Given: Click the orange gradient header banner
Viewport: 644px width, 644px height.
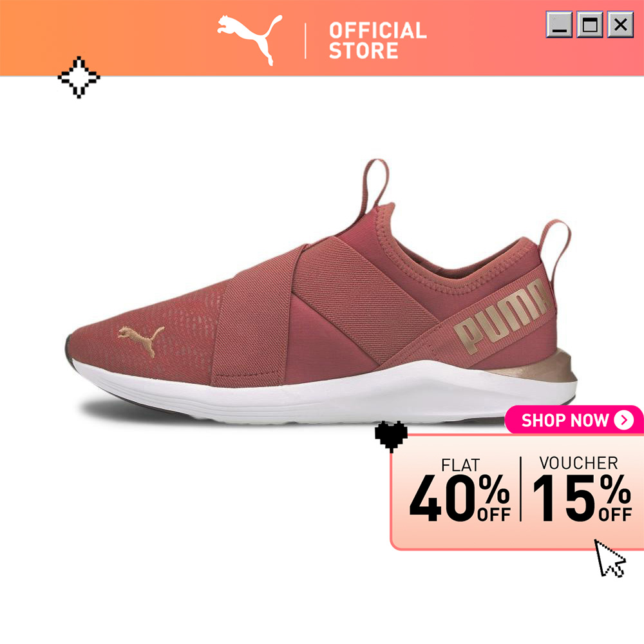Looking at the screenshot, I should click(322, 38).
